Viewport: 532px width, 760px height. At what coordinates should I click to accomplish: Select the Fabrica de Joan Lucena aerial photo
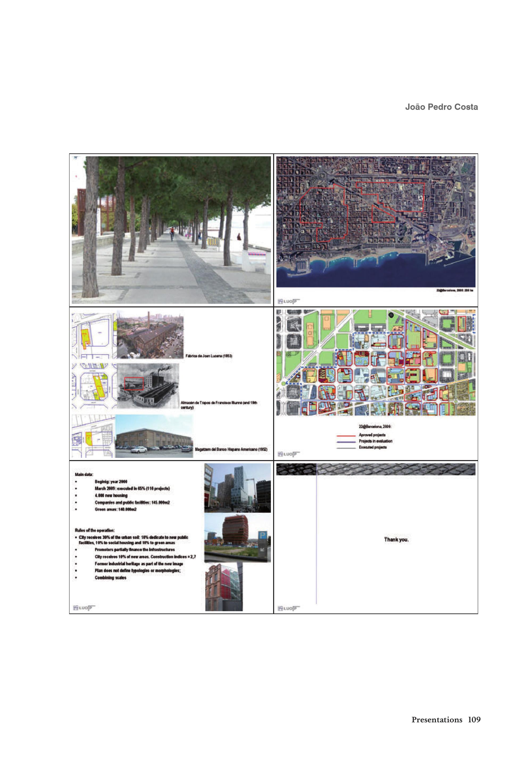pyautogui.click(x=150, y=335)
